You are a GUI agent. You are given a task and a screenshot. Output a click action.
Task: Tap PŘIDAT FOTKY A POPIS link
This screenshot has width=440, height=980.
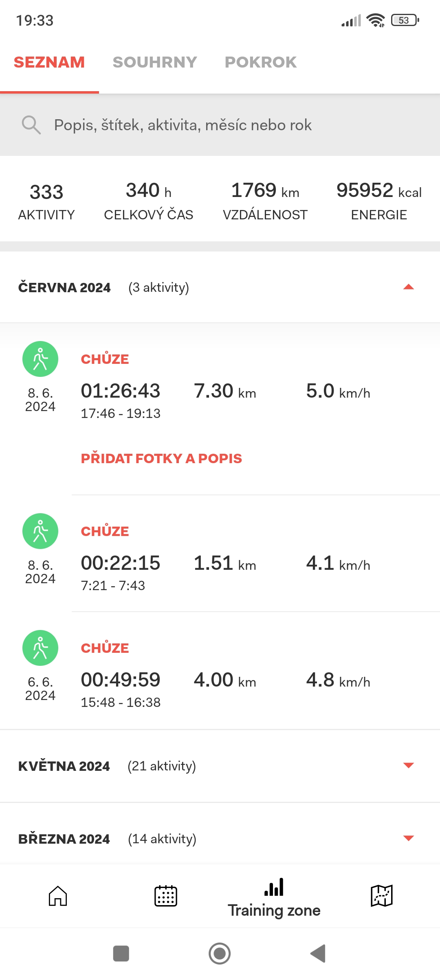161,459
